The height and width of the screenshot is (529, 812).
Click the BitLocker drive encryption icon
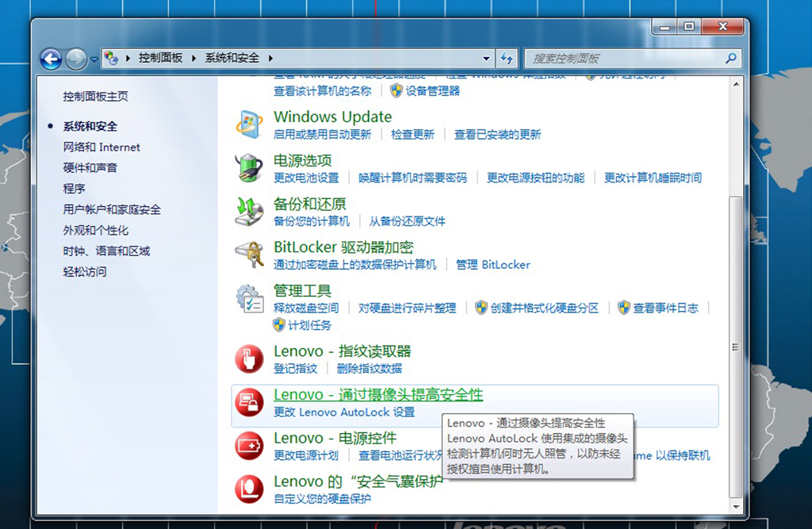(x=250, y=255)
